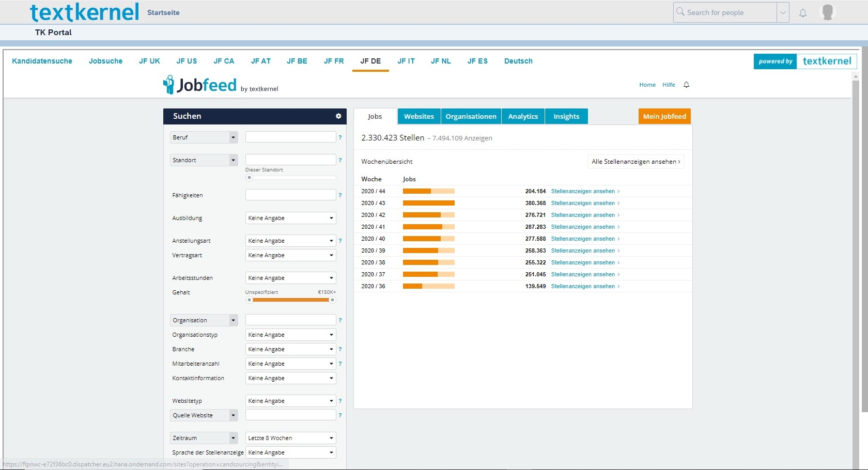Select the Jobs tab
The height and width of the screenshot is (470, 868).
(x=375, y=116)
